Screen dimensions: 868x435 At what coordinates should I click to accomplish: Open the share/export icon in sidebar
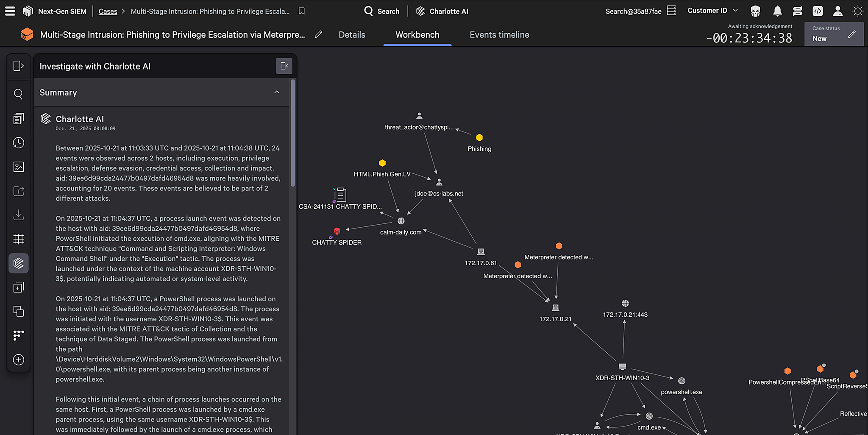tap(19, 191)
